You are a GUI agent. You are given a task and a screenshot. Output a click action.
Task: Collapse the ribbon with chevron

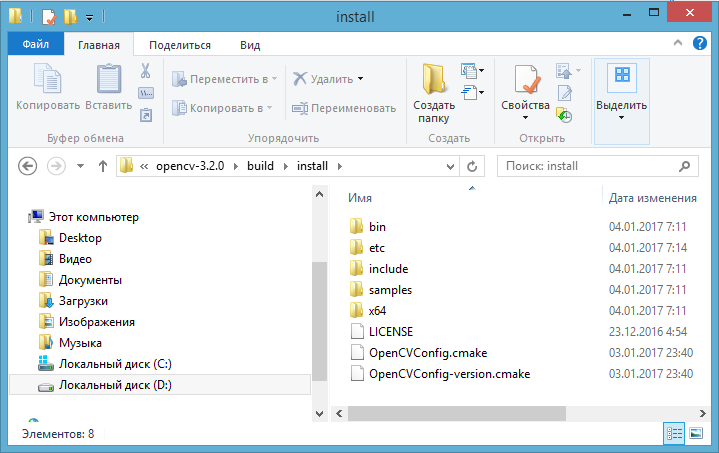[678, 43]
